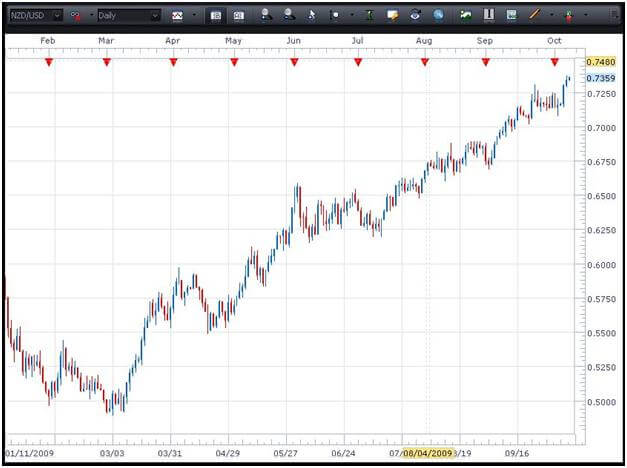
Task: Click the red linked-circles icon beside NZD/USD
Action: (75, 16)
